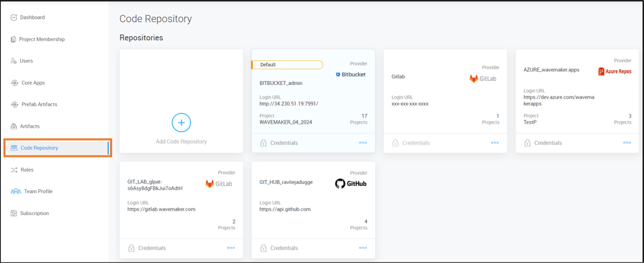Image resolution: width=644 pixels, height=263 pixels.
Task: Open Credentials on AZURE_wavemaker.apps card
Action: (548, 143)
